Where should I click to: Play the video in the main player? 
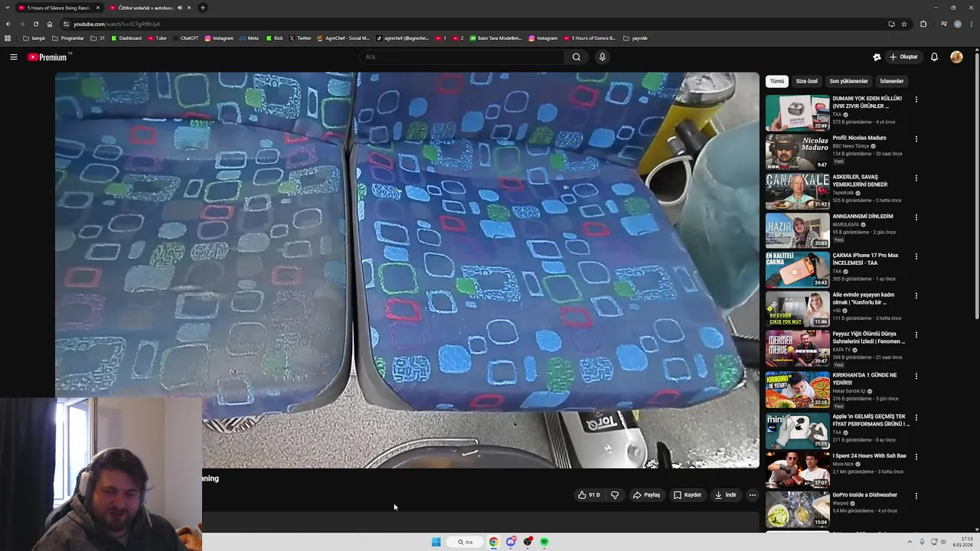407,269
